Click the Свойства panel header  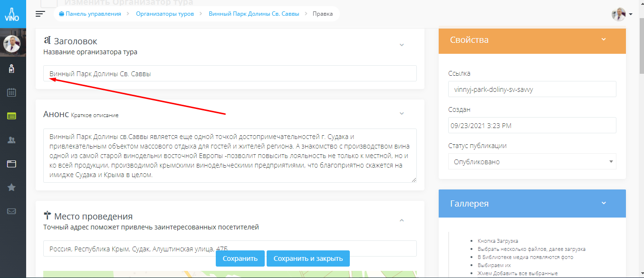coord(532,40)
